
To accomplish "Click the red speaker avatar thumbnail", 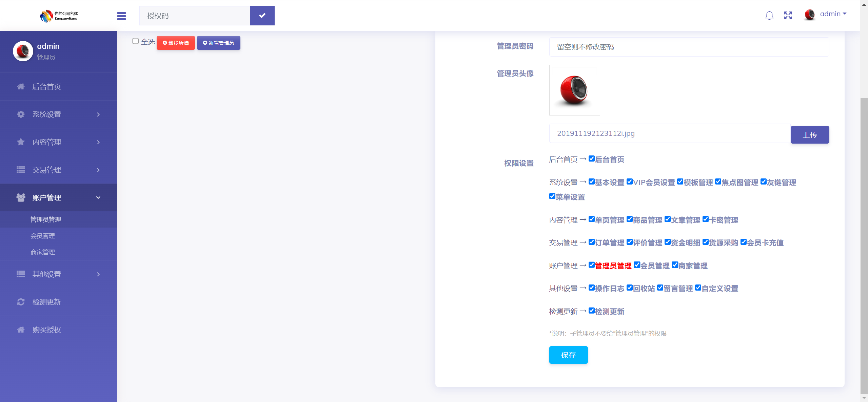I will tap(575, 90).
